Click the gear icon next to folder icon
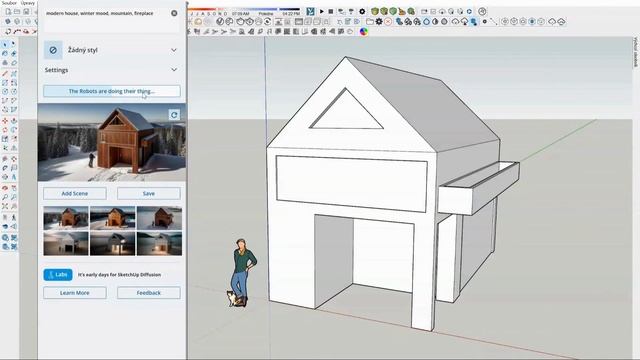 pos(379,22)
